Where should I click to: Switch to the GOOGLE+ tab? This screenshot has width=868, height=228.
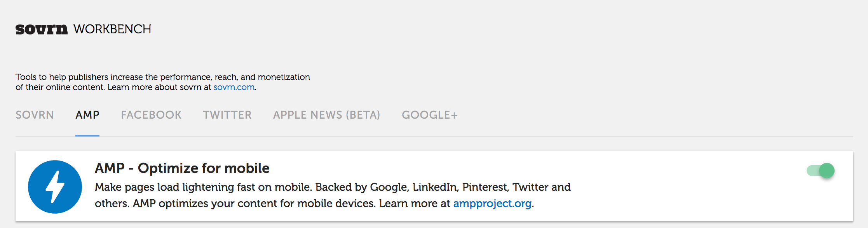(430, 115)
